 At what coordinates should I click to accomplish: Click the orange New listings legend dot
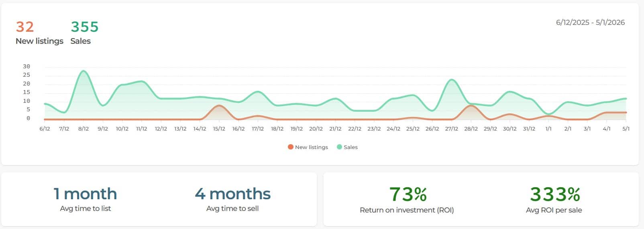(291, 147)
